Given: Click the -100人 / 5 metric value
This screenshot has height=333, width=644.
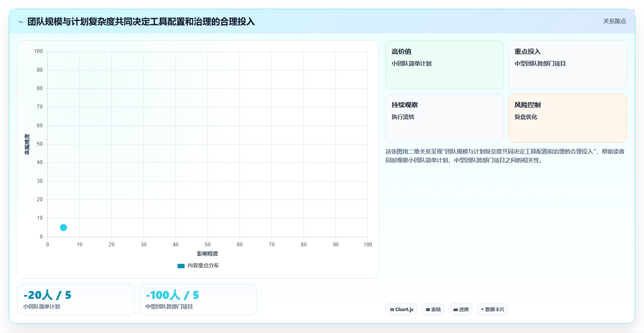Looking at the screenshot, I should [x=172, y=295].
